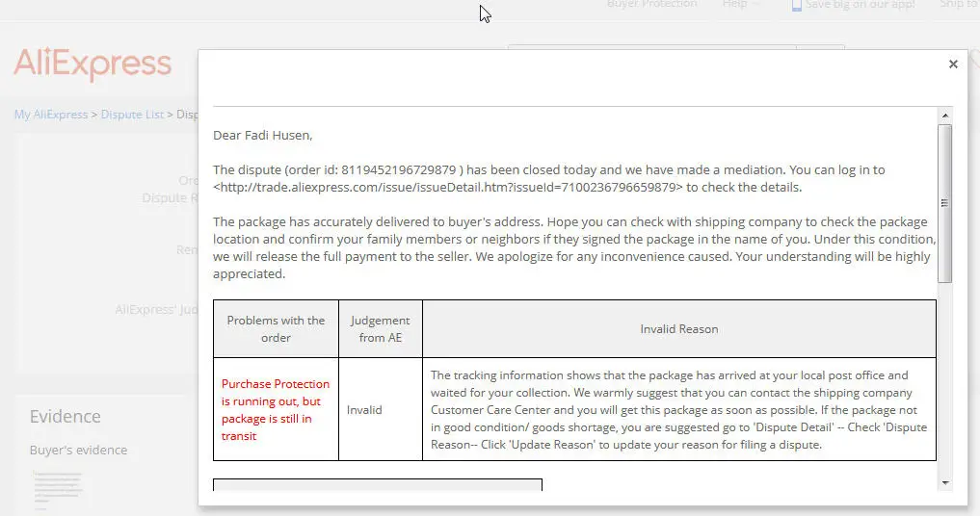Click the 'Evidence' section heading

65,417
